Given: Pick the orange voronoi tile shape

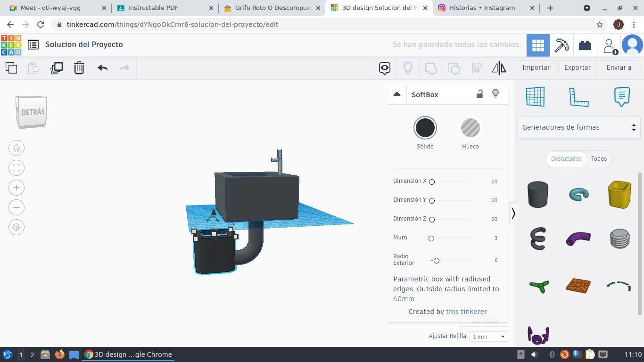Looking at the screenshot, I should point(578,286).
